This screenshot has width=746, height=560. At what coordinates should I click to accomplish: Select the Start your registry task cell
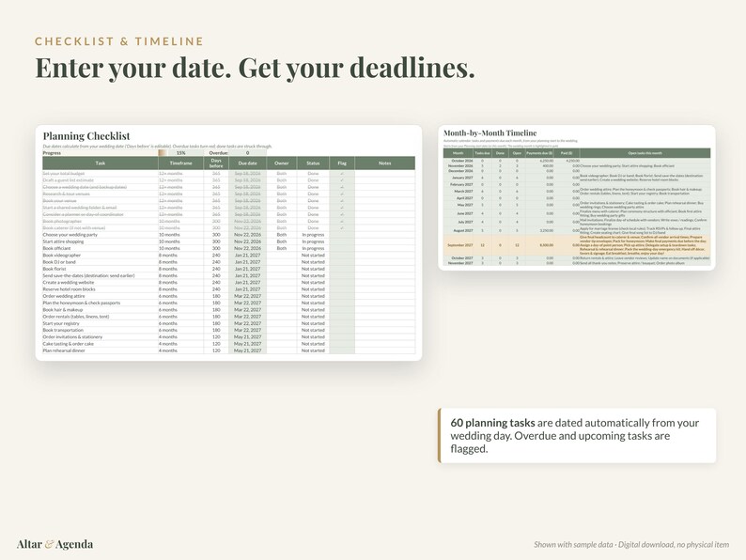101,323
